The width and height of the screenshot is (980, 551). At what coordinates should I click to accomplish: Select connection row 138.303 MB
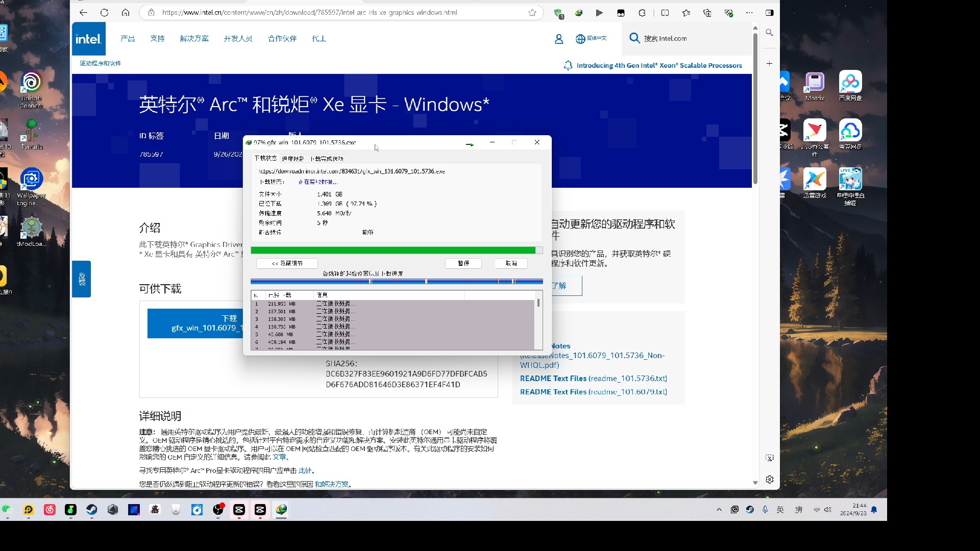point(393,319)
